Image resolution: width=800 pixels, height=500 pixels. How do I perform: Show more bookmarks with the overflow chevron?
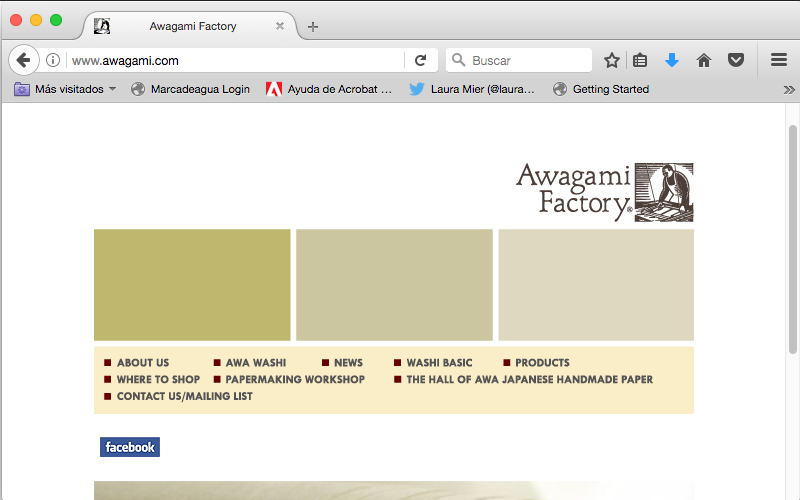(x=789, y=89)
